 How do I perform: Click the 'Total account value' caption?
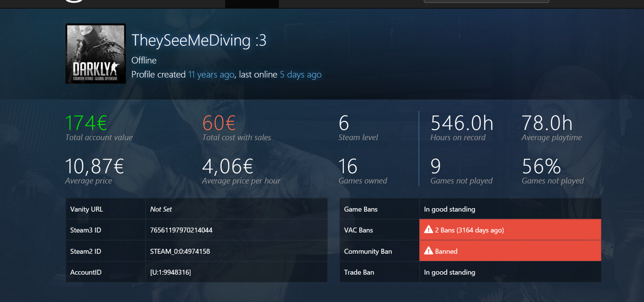[99, 138]
